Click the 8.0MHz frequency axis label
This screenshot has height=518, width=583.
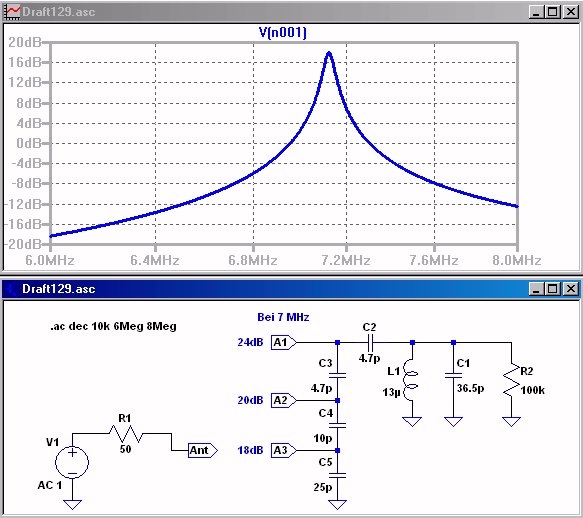coord(516,260)
